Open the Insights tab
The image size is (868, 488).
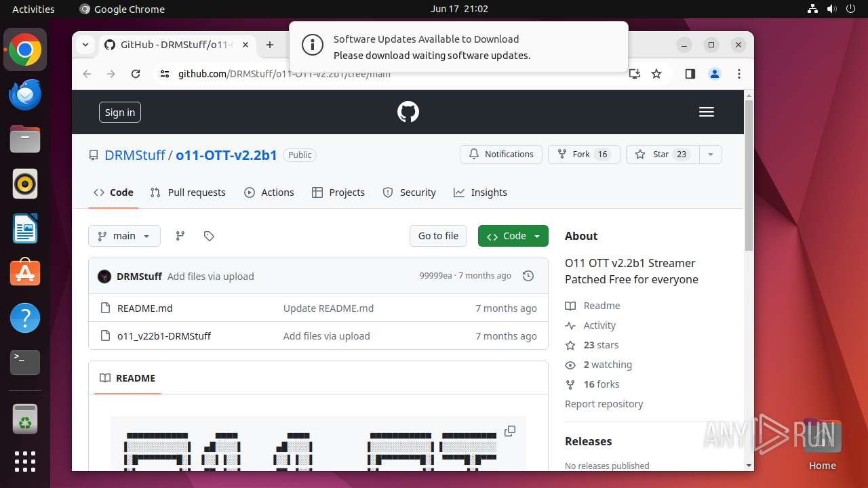point(481,192)
